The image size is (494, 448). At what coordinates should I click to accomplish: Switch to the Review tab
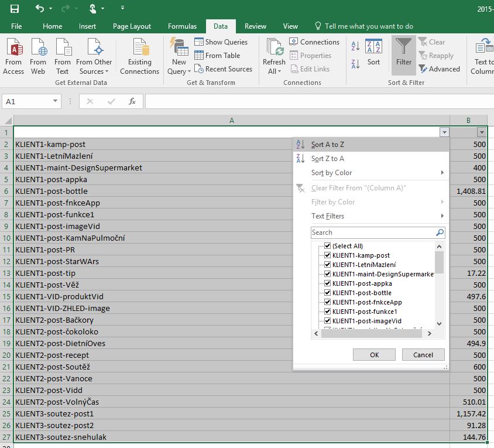(x=255, y=26)
